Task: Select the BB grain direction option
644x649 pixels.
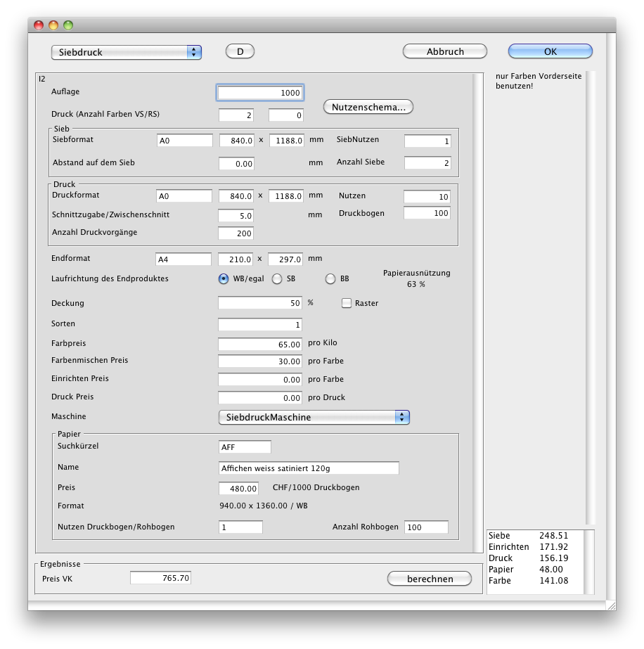Action: 330,279
